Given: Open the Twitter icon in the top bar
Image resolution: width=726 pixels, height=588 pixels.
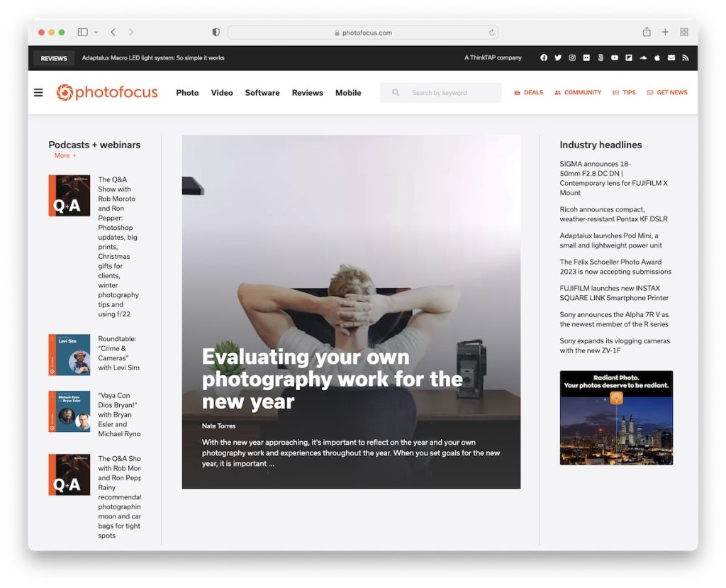Looking at the screenshot, I should [x=558, y=58].
